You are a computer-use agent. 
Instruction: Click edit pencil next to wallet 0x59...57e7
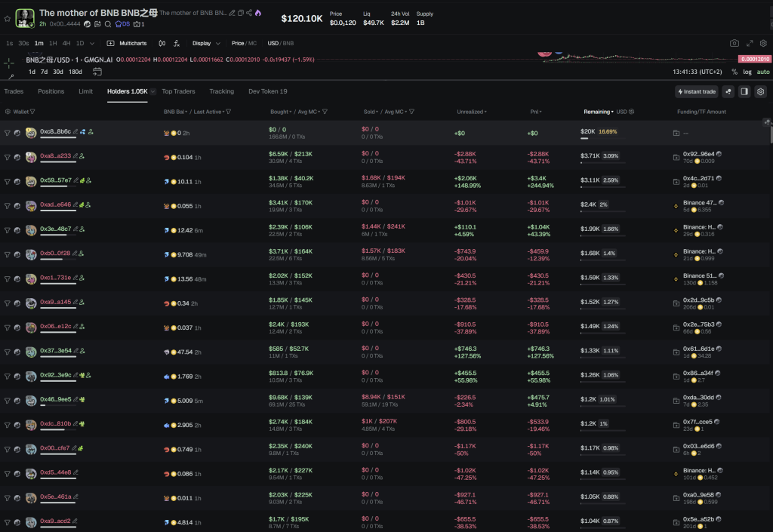pos(76,180)
